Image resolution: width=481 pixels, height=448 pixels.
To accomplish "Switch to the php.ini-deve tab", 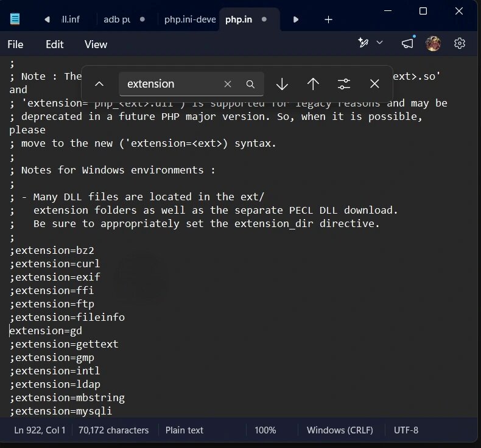I will click(189, 19).
